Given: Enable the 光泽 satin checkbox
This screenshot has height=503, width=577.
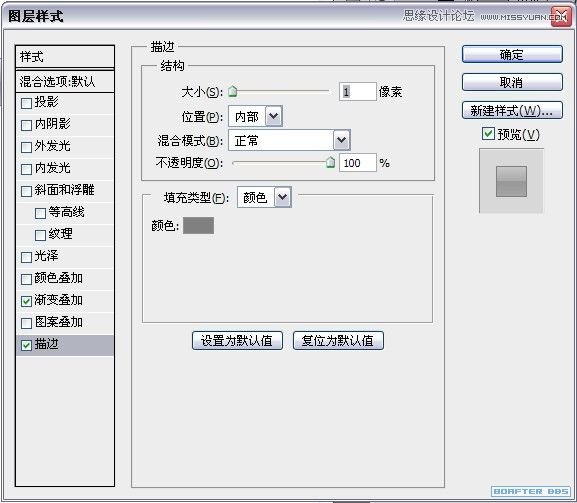Looking at the screenshot, I should point(26,257).
